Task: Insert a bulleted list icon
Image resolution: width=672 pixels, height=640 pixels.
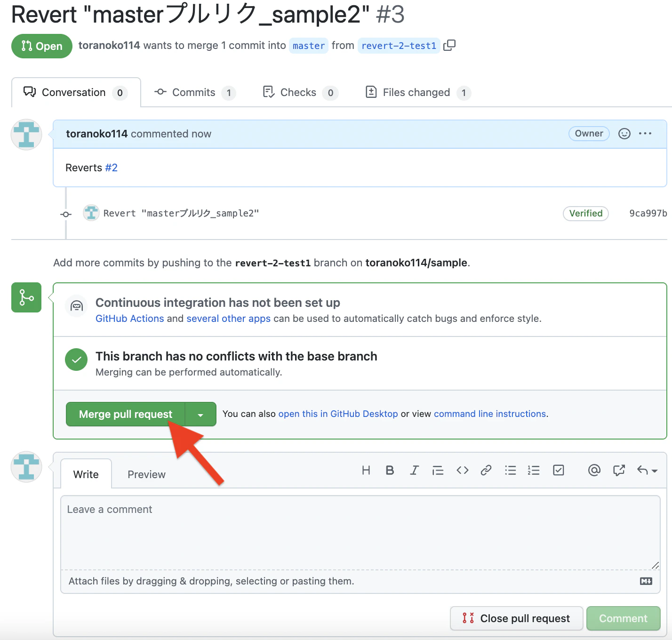Action: (x=511, y=470)
